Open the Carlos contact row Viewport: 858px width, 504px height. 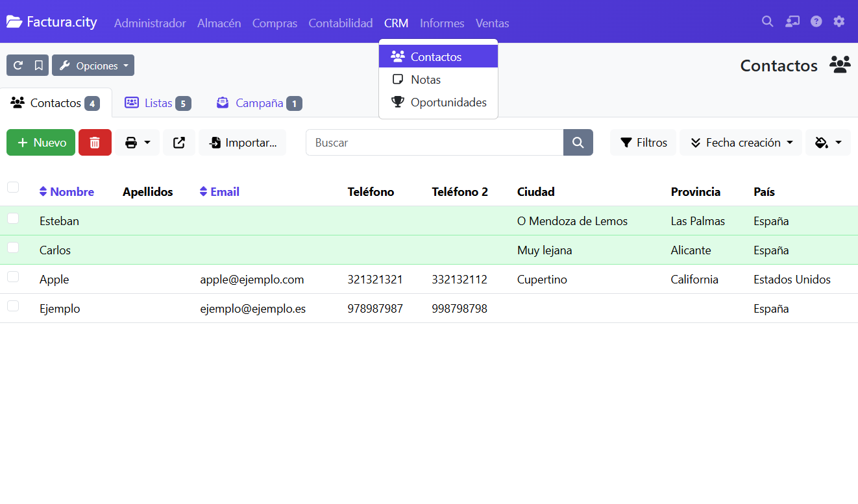[x=429, y=250]
